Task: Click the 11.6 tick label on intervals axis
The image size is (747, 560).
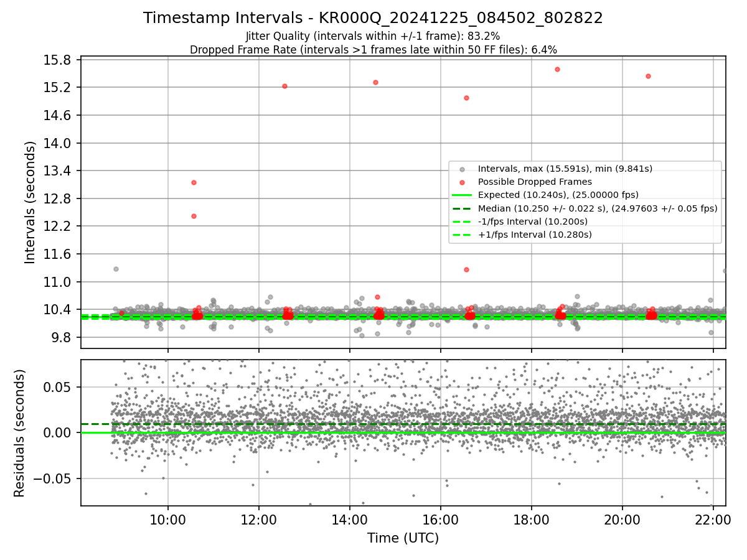Action: tap(59, 254)
